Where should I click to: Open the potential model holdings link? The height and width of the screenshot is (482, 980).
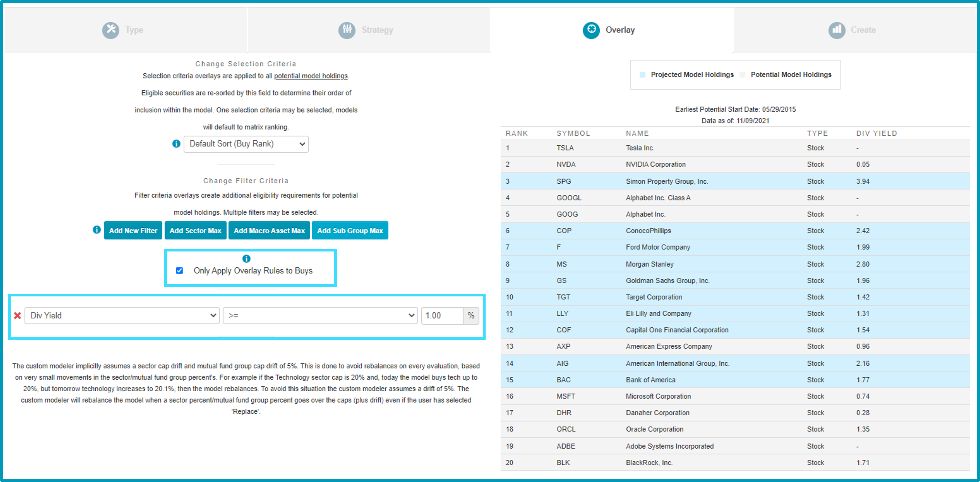click(x=311, y=76)
